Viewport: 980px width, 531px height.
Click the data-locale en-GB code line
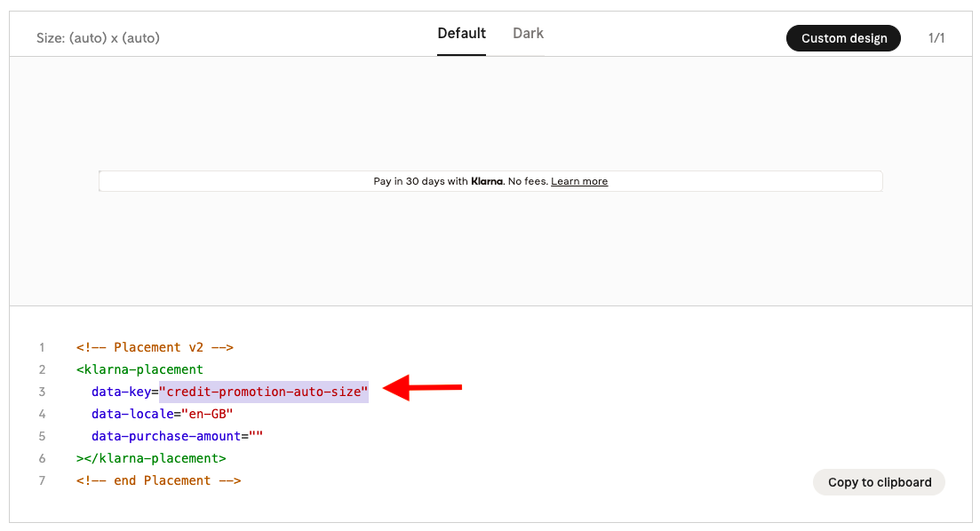tap(162, 414)
